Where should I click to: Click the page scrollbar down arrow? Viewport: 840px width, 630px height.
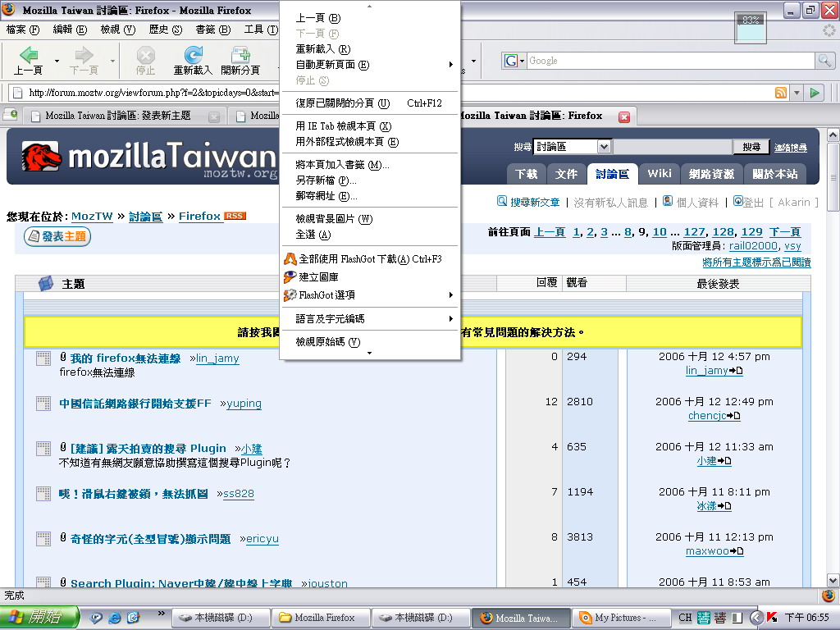coord(833,577)
